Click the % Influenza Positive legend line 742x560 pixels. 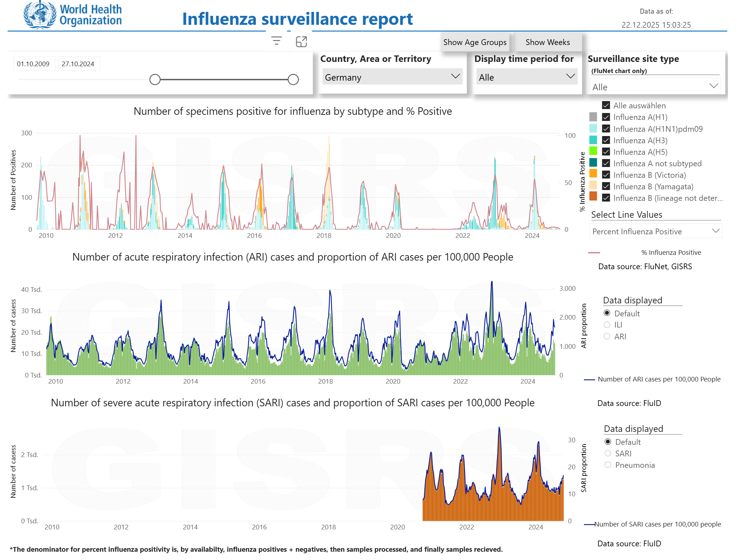(x=594, y=253)
